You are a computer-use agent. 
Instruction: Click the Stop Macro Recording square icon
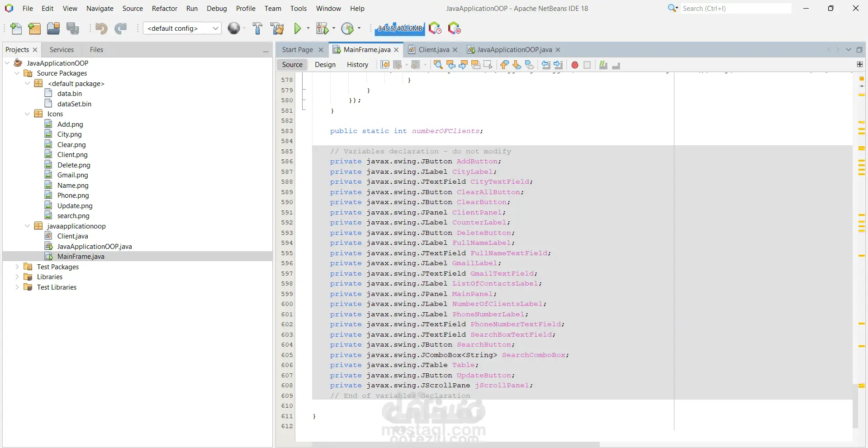coord(587,65)
